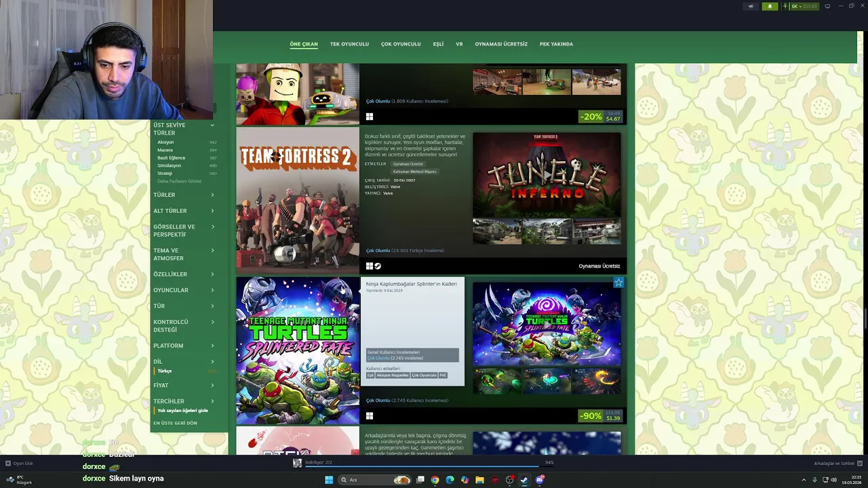This screenshot has width=868, height=488.
Task: Switch to Oynaması Ücretsiz tab
Action: coord(501,44)
